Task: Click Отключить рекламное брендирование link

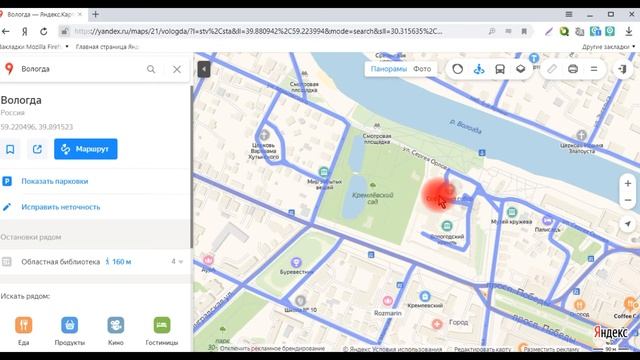Action: tap(272, 349)
